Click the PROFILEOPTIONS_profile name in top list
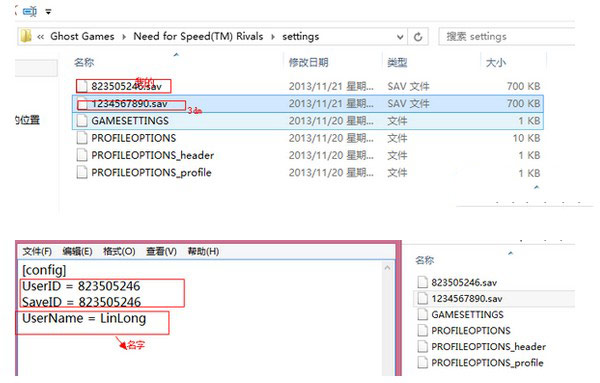Screen dimensions: 600x383 click(151, 173)
